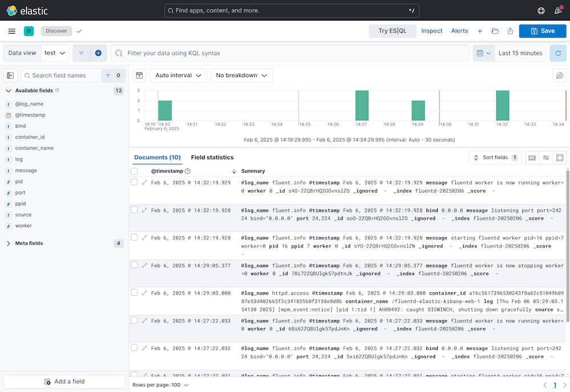570x392 pixels.
Task: Click the D space avatar
Action: (28, 31)
